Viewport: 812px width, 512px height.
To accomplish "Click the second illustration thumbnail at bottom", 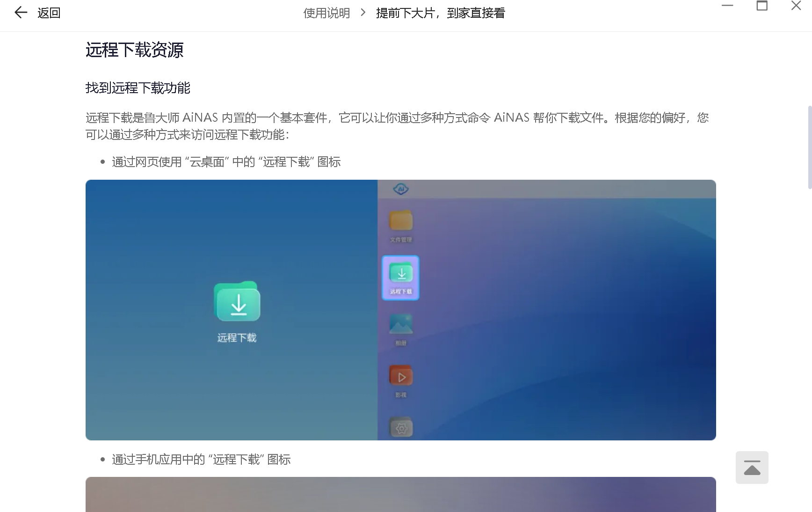I will pyautogui.click(x=401, y=494).
